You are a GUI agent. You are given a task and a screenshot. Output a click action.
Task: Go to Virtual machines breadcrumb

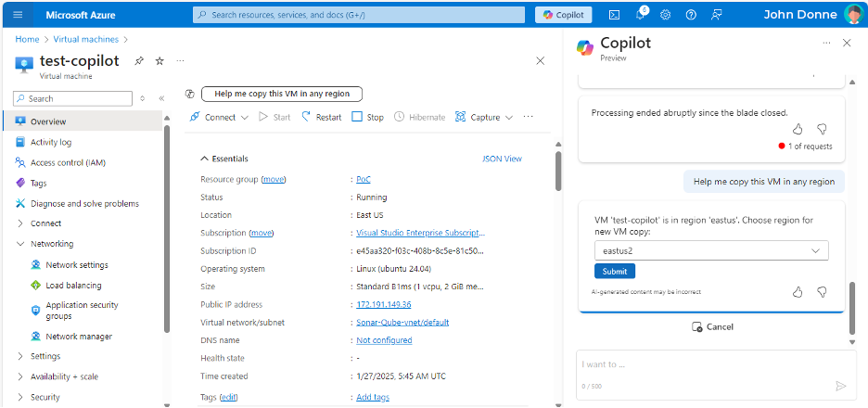tap(86, 39)
